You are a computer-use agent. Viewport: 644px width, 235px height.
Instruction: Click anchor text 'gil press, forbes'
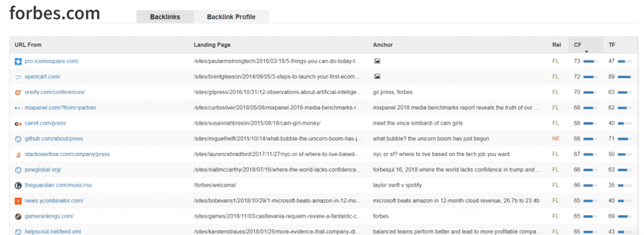[393, 92]
